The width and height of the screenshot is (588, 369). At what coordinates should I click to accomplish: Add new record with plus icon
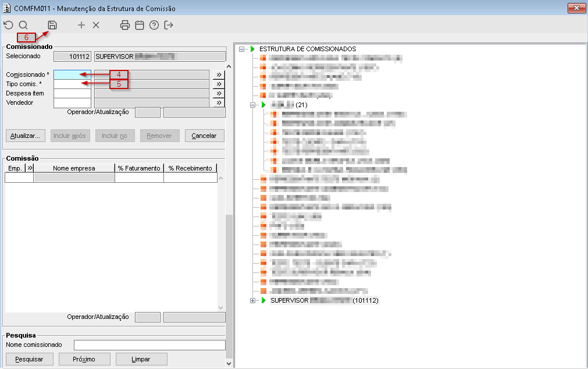[81, 25]
